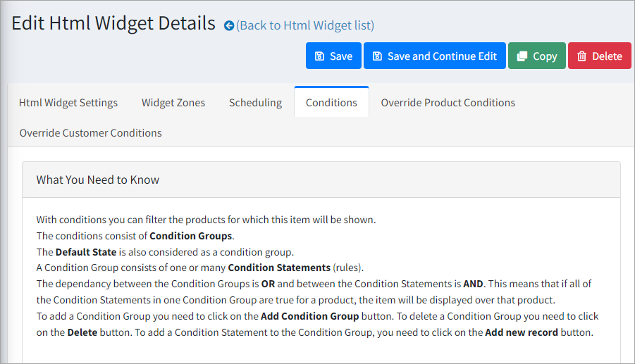Open the Widget Zones tab
Screen dimensions: 635x364
(173, 103)
